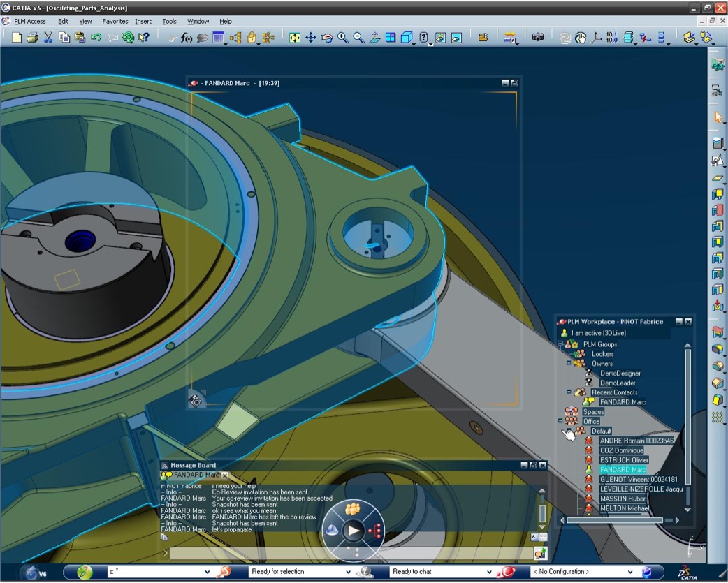Click the formula f(x) icon
This screenshot has height=583, width=728.
pos(186,38)
